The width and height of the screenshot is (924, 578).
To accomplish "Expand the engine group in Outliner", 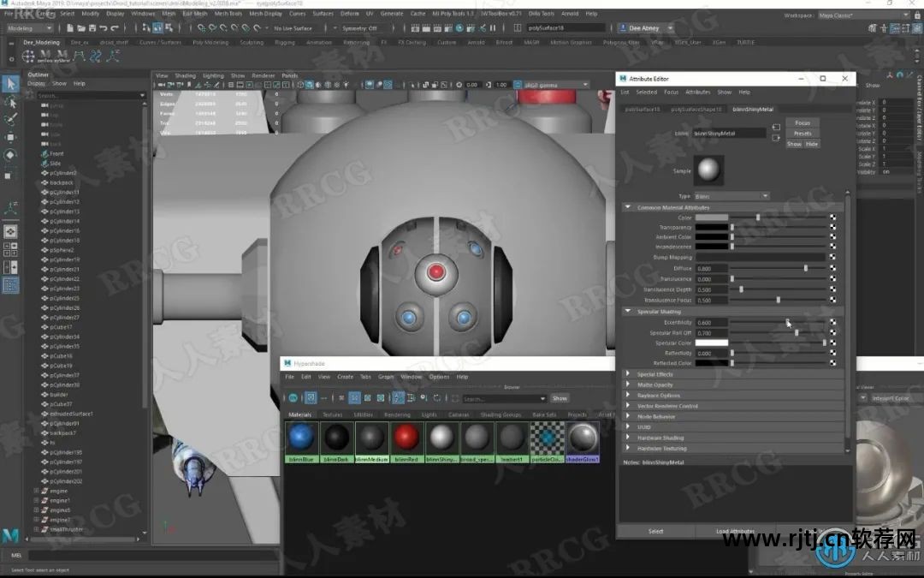I will point(36,491).
